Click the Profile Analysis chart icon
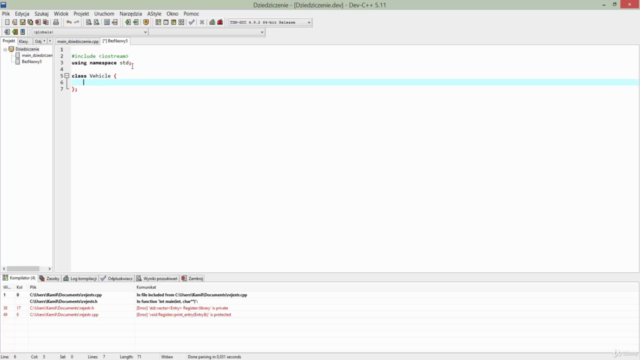 point(212,22)
